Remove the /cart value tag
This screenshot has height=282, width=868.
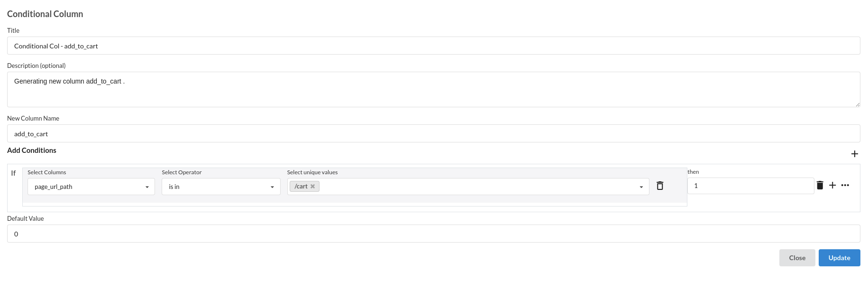pyautogui.click(x=312, y=187)
